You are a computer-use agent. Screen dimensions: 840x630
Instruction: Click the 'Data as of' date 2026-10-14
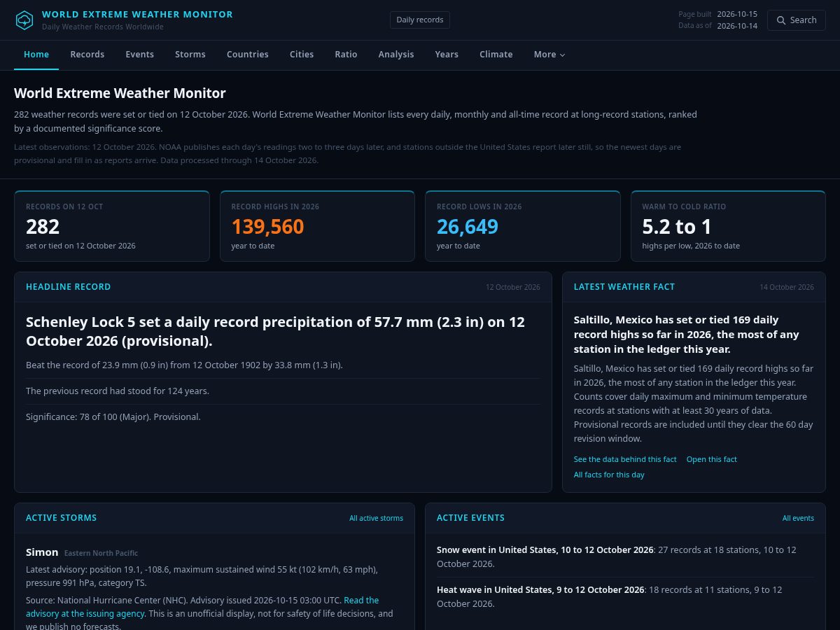click(x=737, y=26)
